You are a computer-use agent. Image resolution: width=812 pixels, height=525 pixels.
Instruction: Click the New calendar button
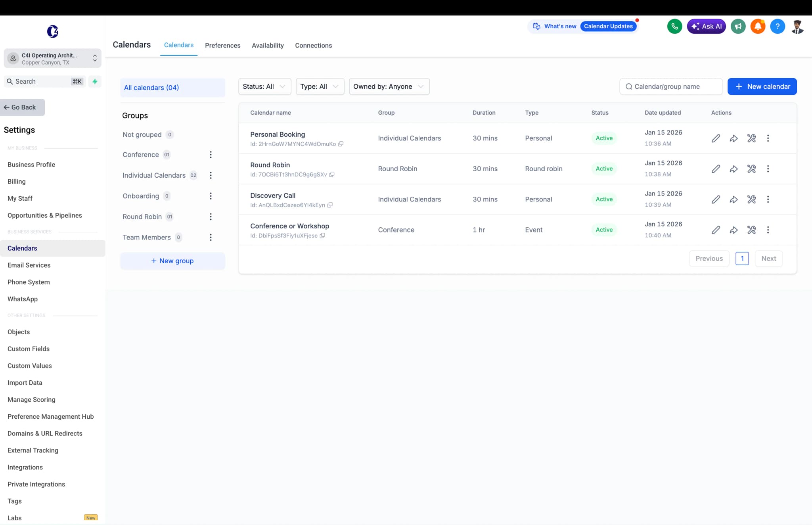pos(762,86)
